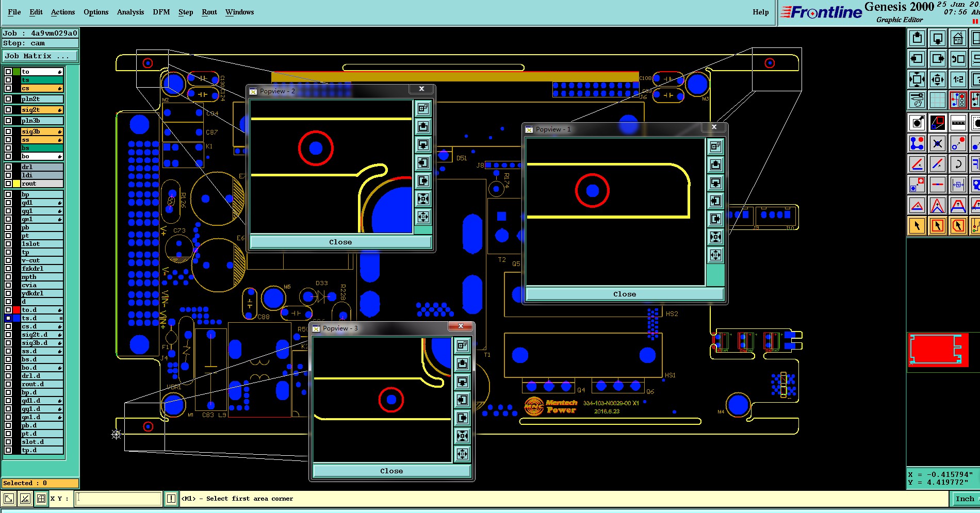
Task: Close Popview - 1 via Close button
Action: [625, 294]
